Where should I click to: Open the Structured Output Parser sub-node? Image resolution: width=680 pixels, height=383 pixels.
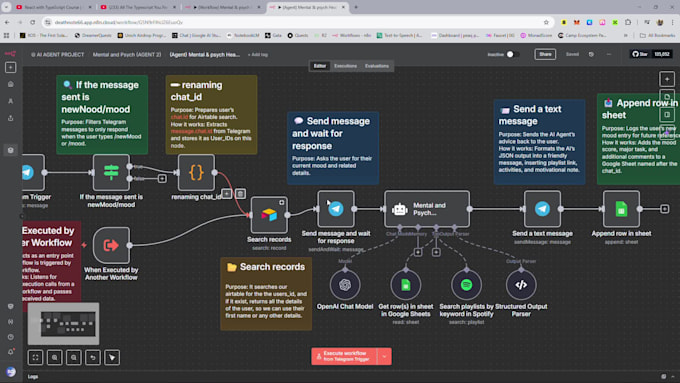(x=521, y=285)
